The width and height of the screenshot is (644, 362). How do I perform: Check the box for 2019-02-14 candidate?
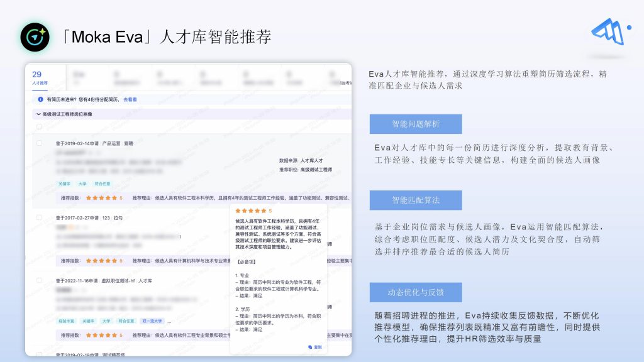click(40, 143)
